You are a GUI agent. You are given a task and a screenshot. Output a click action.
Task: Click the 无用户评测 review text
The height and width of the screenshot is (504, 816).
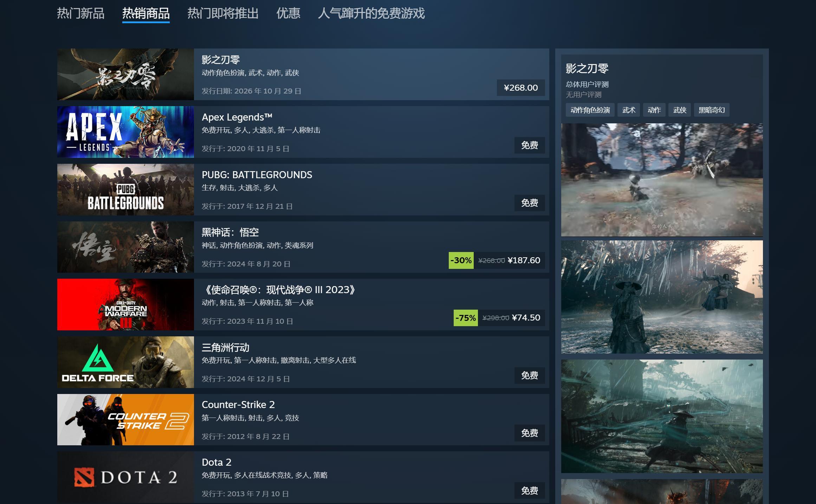[x=583, y=95]
